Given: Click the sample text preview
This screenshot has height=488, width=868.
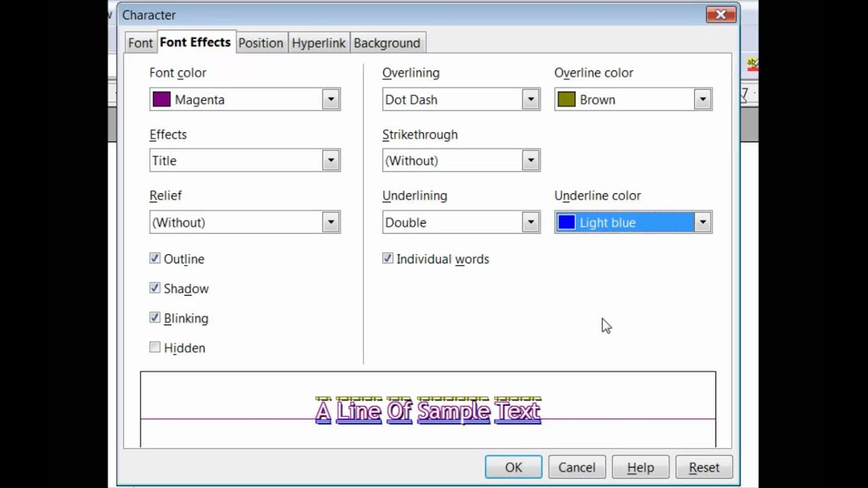Looking at the screenshot, I should [428, 409].
